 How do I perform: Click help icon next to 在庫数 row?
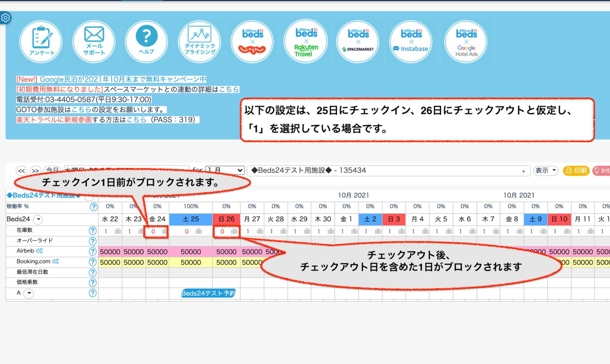click(93, 231)
